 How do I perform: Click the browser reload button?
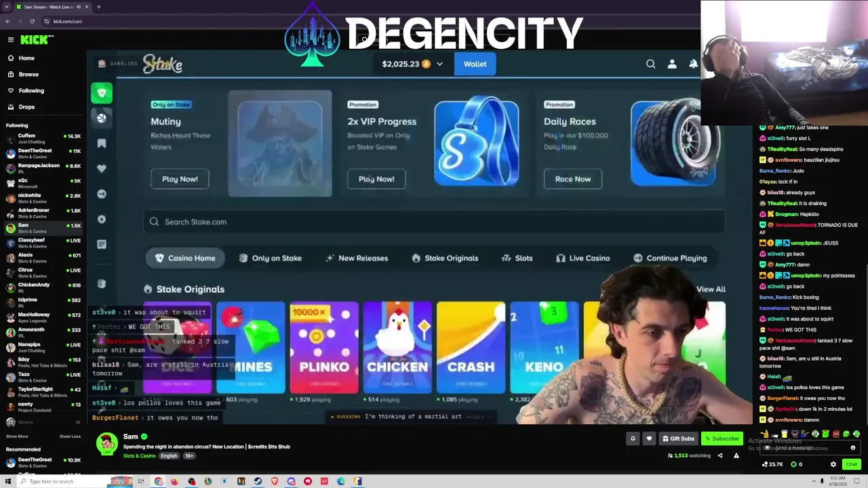(33, 22)
